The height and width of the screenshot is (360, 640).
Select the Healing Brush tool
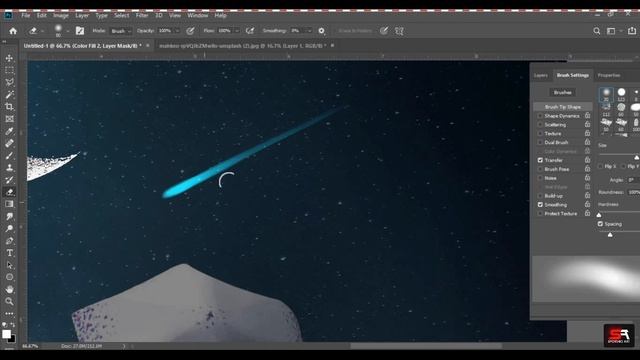tap(9, 143)
